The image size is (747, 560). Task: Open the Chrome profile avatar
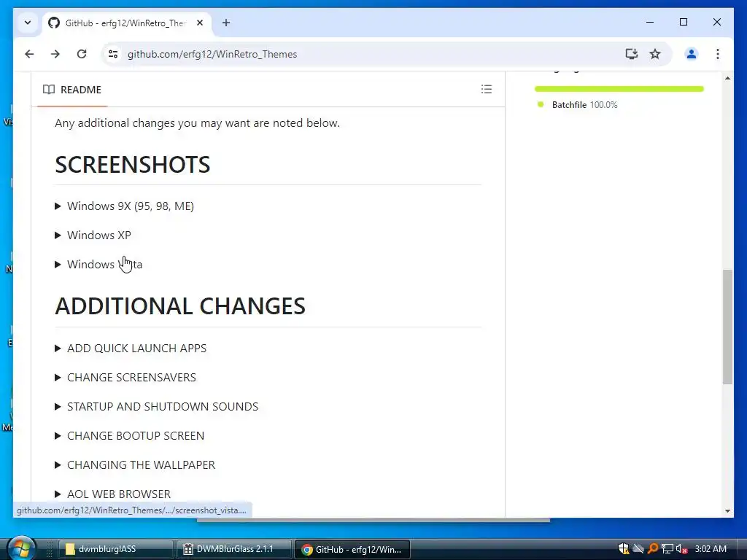[x=692, y=54]
